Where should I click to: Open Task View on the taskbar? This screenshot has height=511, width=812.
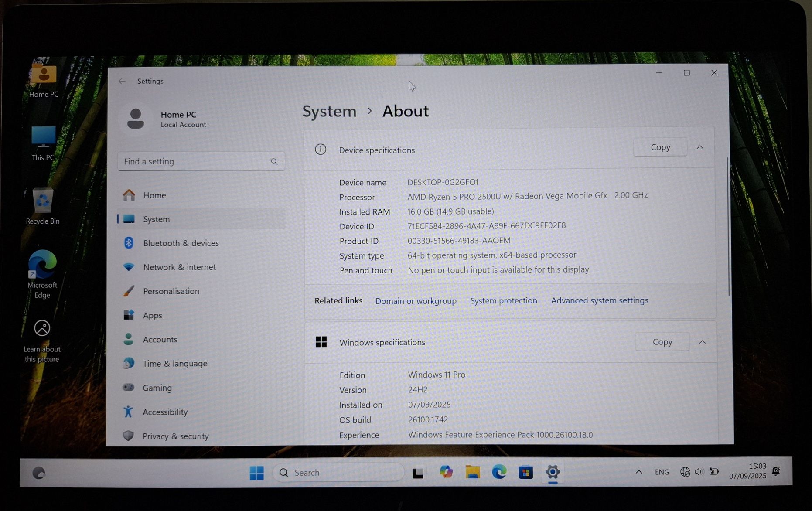(x=418, y=473)
